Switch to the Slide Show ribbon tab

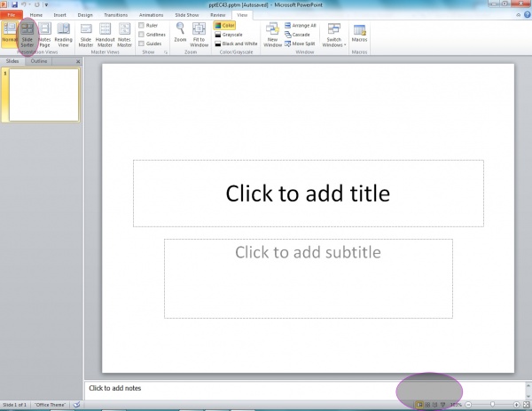pos(187,15)
